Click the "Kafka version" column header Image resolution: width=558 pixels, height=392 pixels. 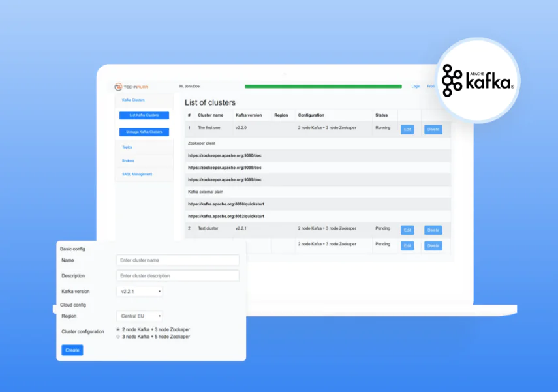pyautogui.click(x=249, y=115)
